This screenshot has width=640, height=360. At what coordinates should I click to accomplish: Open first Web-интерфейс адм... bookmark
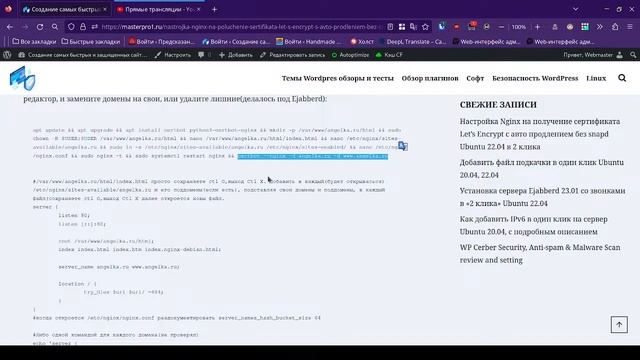pos(487,42)
